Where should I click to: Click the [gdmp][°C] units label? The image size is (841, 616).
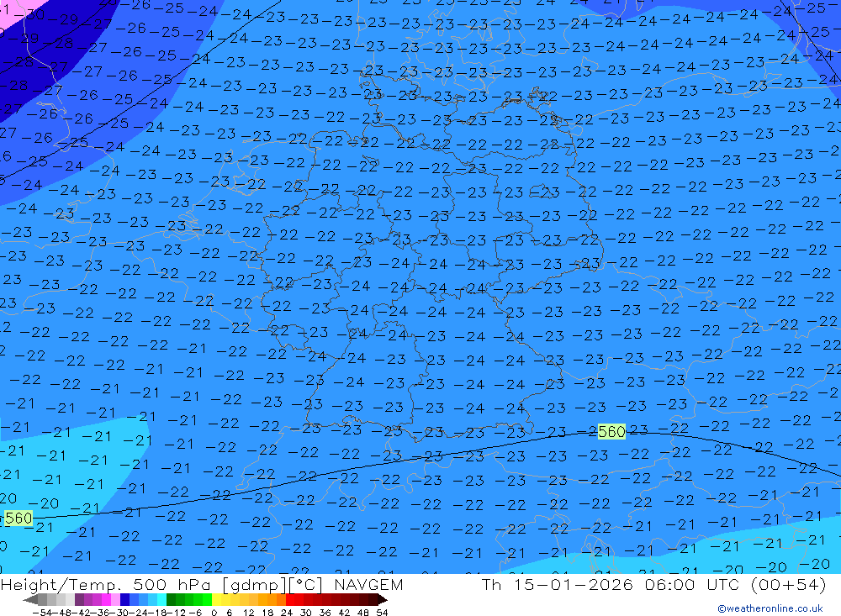point(273,584)
